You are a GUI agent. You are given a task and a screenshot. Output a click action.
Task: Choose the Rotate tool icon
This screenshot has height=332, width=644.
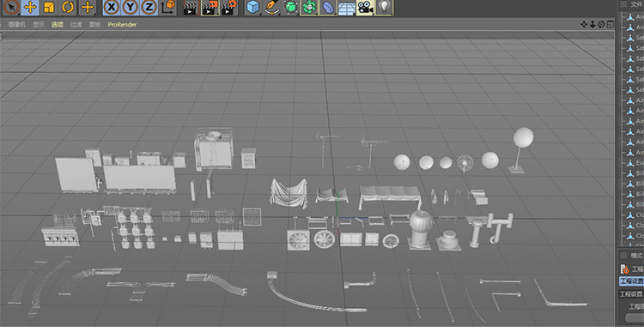(x=68, y=8)
